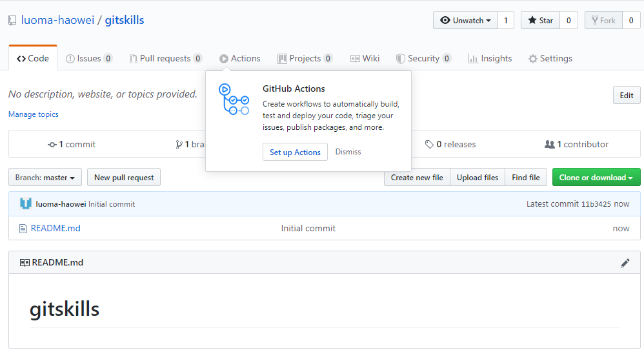The height and width of the screenshot is (354, 644).
Task: Dismiss the GitHub Actions popup
Action: (x=348, y=152)
